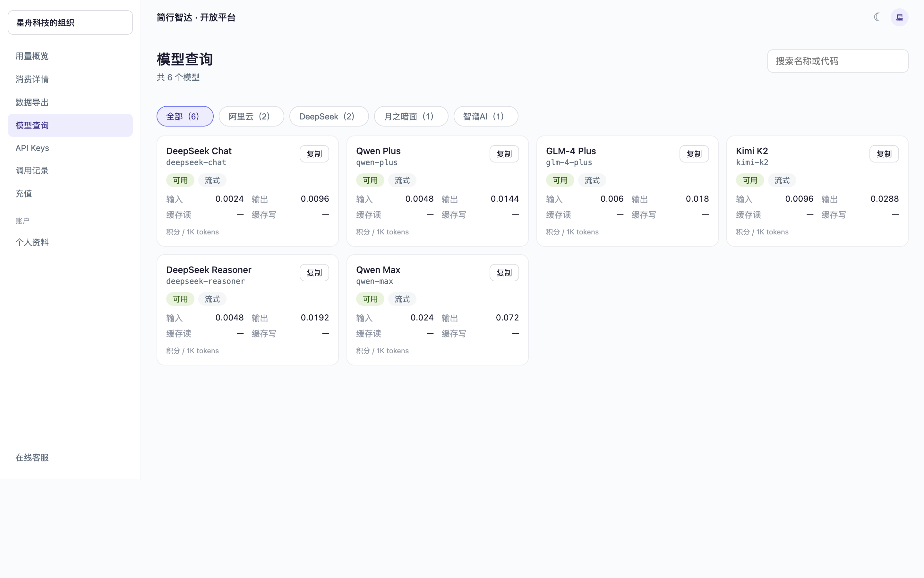The width and height of the screenshot is (924, 578).
Task: Click the DeepSeek Chat card title
Action: (x=199, y=151)
